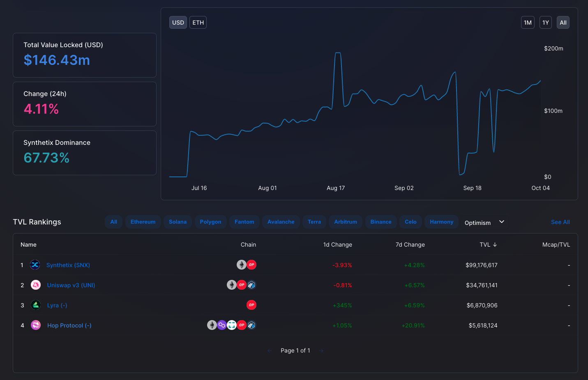Click the Synthetix TVL value $99,176,617
The width and height of the screenshot is (588, 380).
(482, 265)
